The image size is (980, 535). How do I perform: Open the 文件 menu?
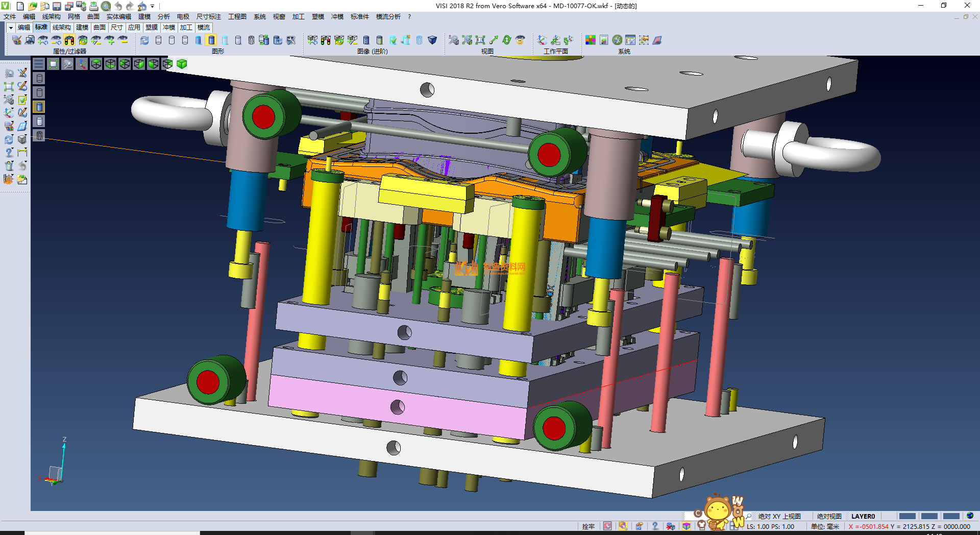click(10, 17)
